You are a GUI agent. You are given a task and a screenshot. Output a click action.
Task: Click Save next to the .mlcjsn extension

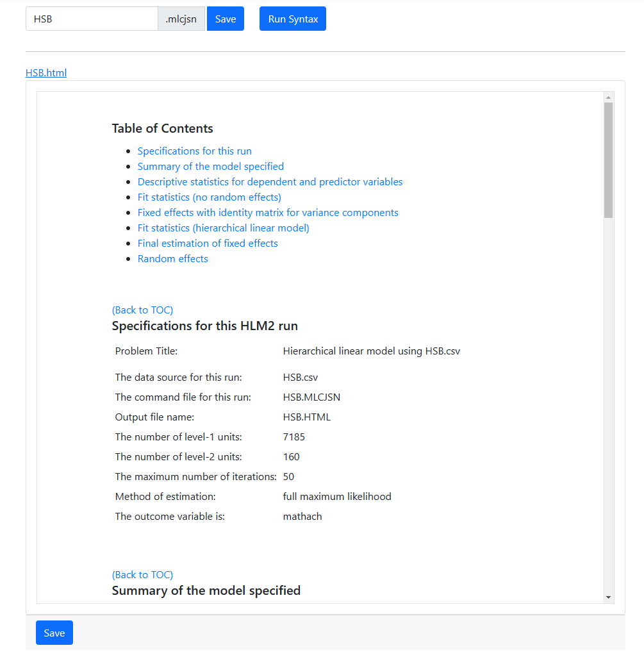tap(226, 19)
